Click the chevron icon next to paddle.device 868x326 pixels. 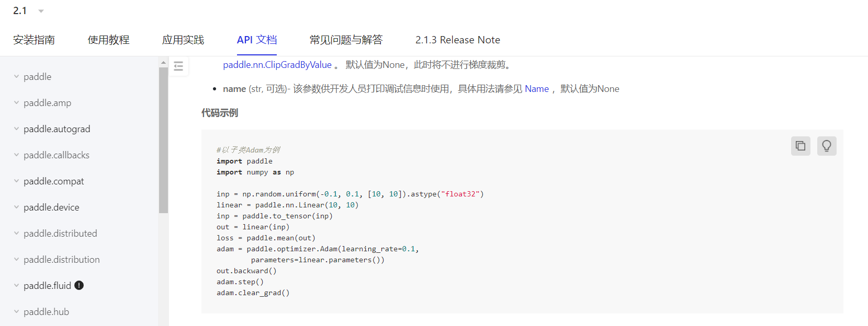coord(16,207)
